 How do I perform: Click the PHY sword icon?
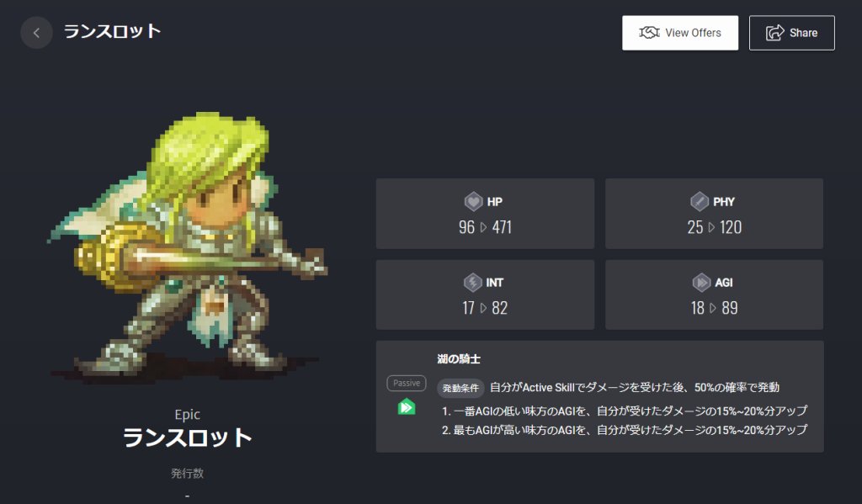(700, 201)
